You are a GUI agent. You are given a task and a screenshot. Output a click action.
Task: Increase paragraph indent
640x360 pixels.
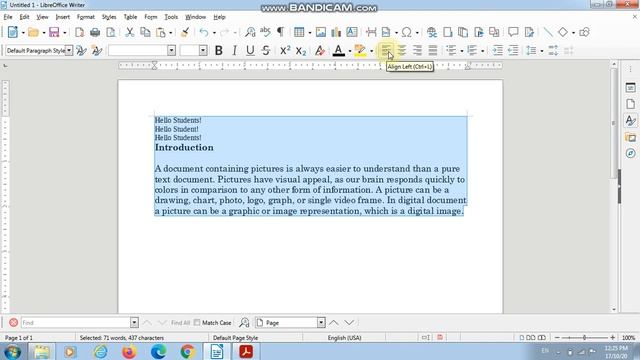click(497, 50)
